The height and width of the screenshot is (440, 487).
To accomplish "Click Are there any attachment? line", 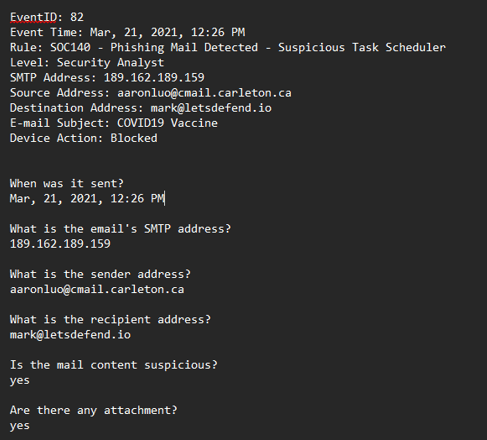I will (93, 410).
